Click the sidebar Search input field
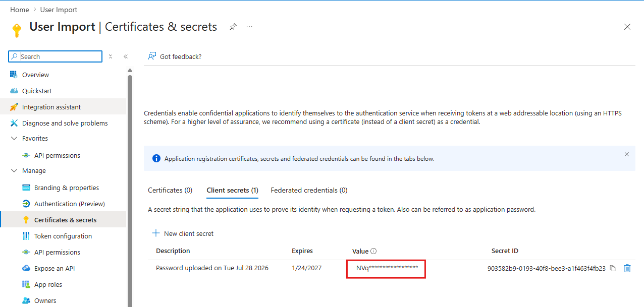The image size is (644, 307). coord(56,56)
